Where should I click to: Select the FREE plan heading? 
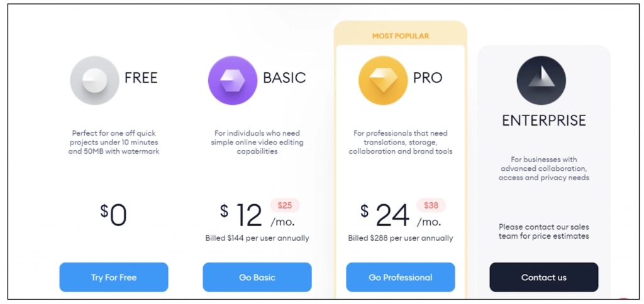(141, 79)
